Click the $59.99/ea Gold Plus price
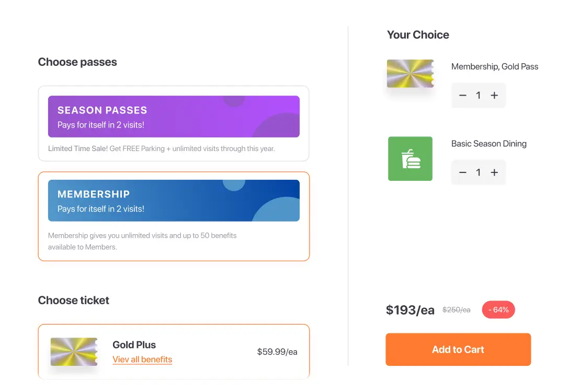 point(277,352)
